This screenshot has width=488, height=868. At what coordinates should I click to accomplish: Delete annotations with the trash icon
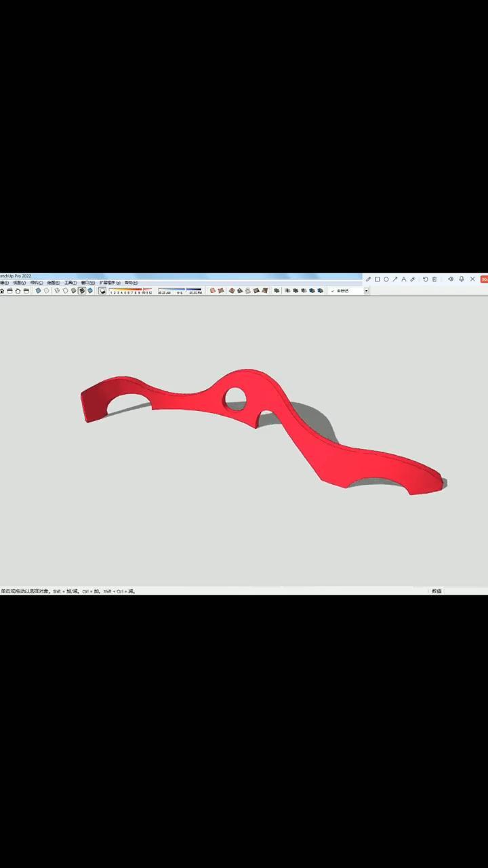434,279
